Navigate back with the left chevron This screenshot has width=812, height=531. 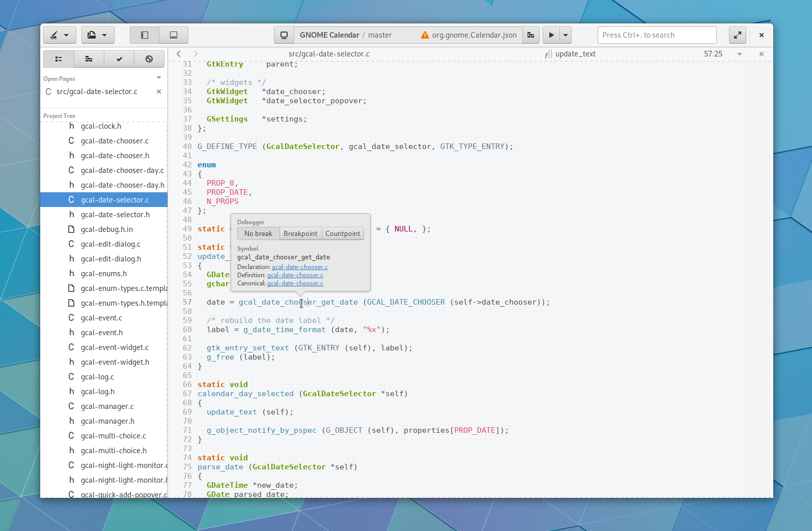pyautogui.click(x=179, y=54)
